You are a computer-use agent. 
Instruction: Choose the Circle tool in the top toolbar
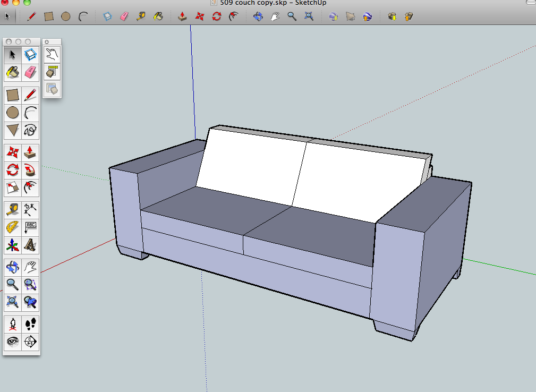pos(66,16)
